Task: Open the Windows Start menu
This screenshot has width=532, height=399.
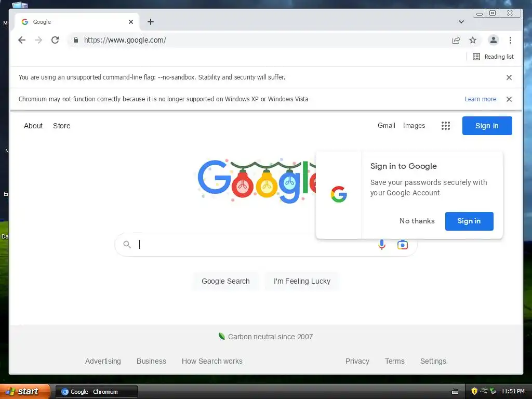Action: [x=25, y=392]
